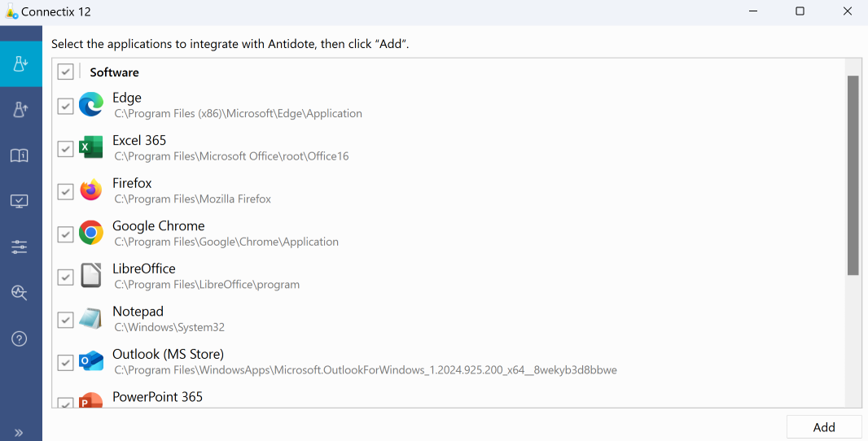Uncheck the Edge checkbox

click(x=66, y=106)
